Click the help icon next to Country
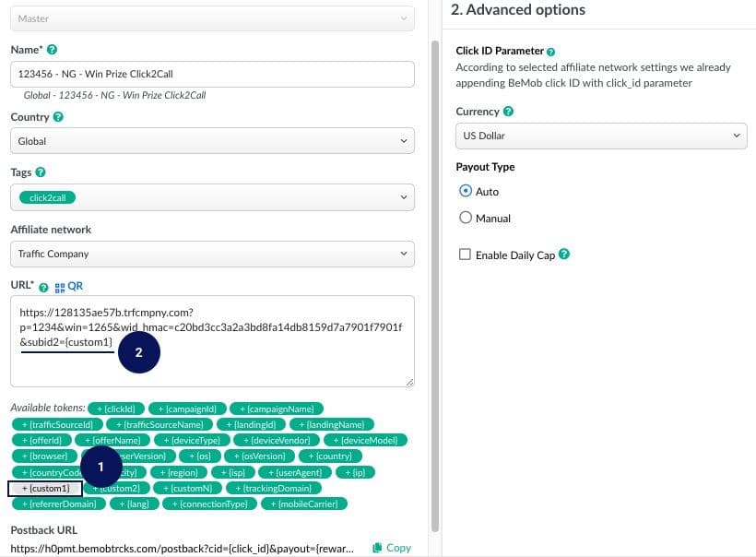 60,116
